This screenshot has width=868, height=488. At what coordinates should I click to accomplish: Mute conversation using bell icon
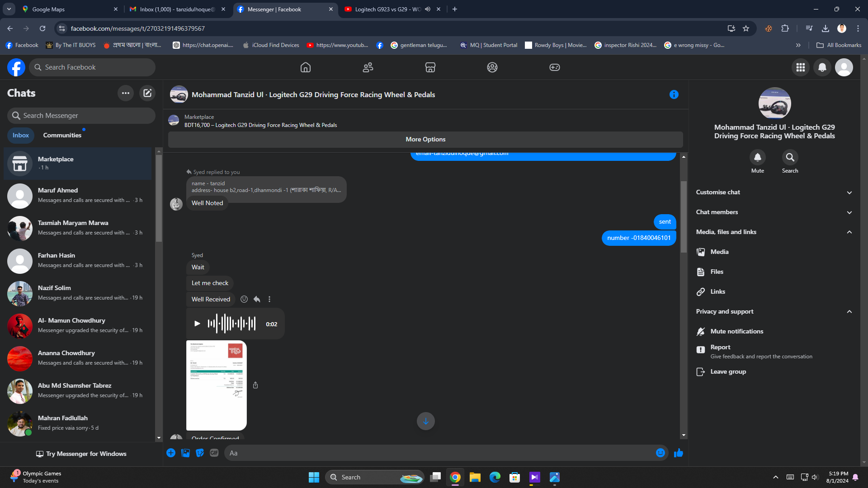pos(758,157)
